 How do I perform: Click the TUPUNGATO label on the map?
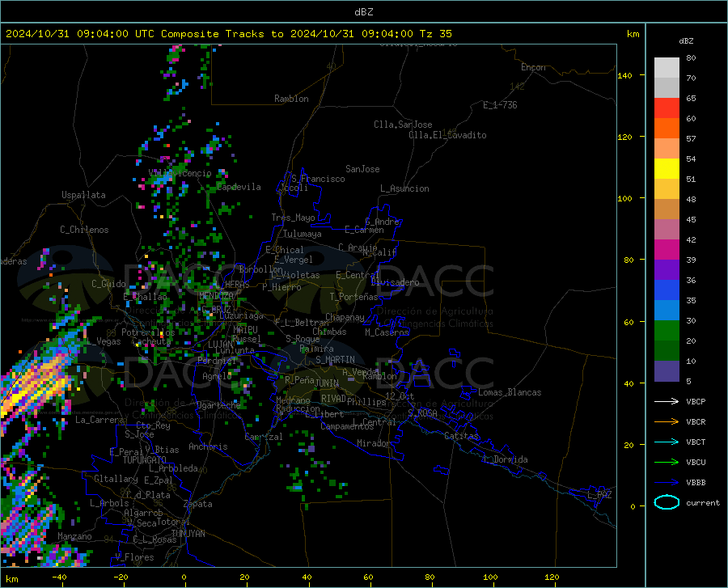145,460
